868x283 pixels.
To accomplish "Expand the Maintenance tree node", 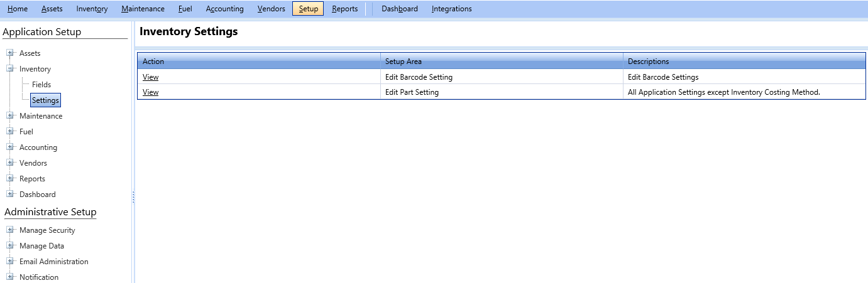I will [10, 116].
